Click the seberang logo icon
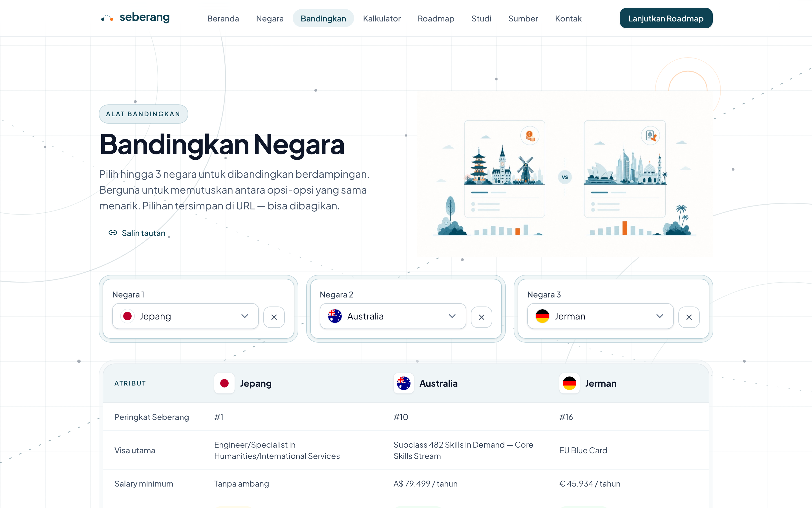The width and height of the screenshot is (812, 508). 107,18
